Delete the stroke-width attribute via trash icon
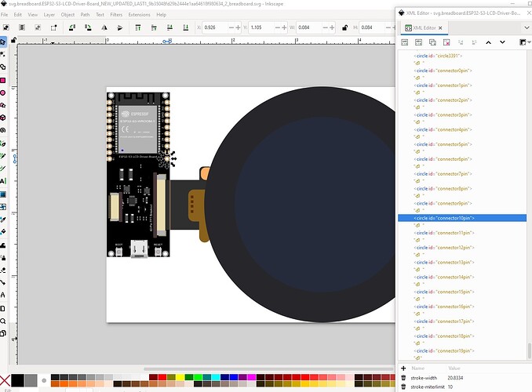This screenshot has height=392, width=532. [403, 377]
